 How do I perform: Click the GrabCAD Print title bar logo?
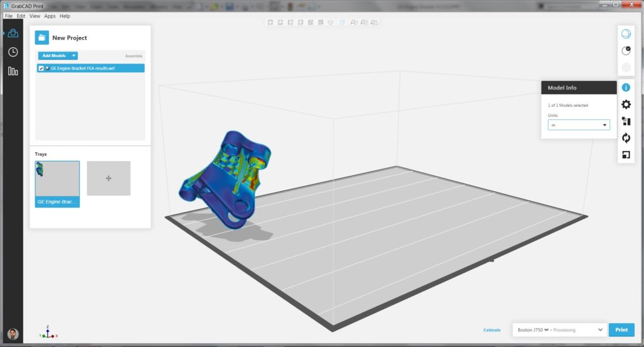(x=6, y=6)
